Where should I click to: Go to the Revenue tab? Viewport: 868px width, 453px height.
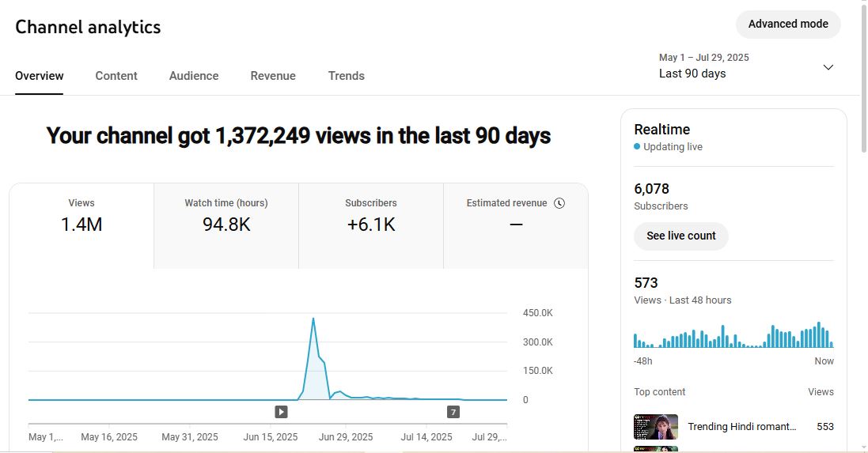click(273, 76)
